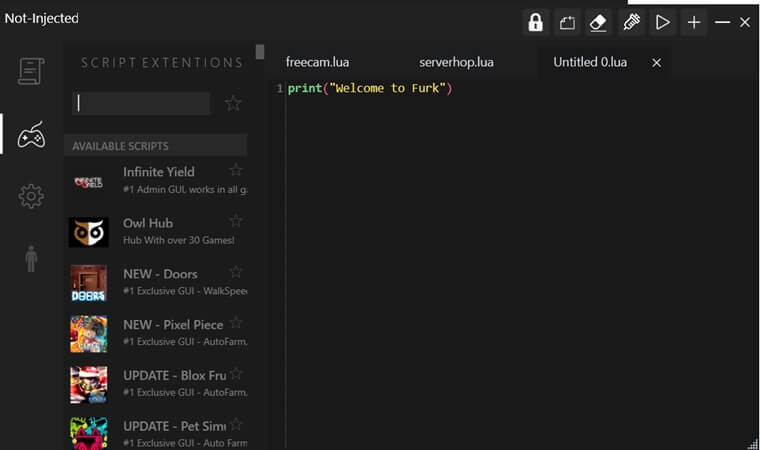
Task: Close the Untitled 0.lua tab
Action: (x=656, y=63)
